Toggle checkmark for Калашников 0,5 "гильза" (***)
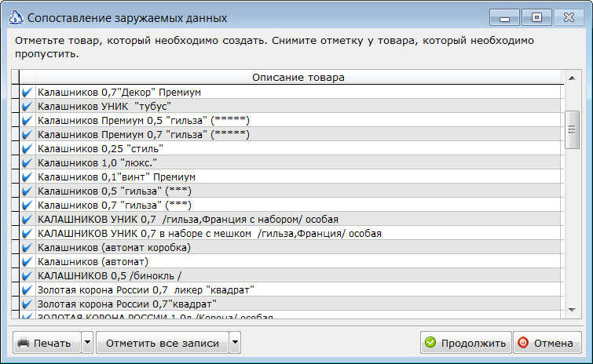This screenshot has width=593, height=364. pyautogui.click(x=27, y=191)
